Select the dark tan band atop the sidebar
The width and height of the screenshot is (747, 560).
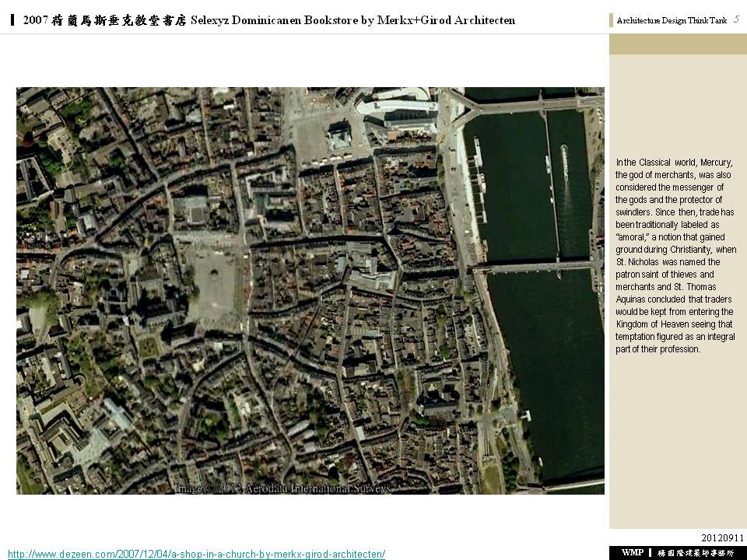[x=677, y=44]
